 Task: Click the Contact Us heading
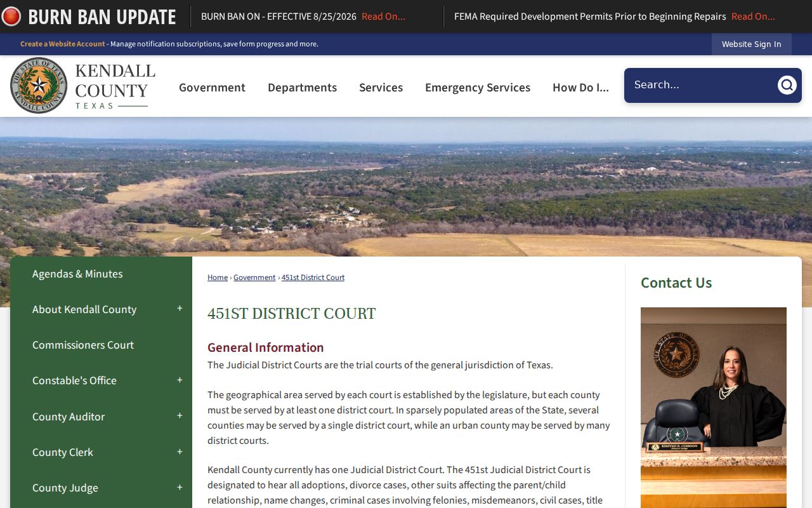[676, 283]
